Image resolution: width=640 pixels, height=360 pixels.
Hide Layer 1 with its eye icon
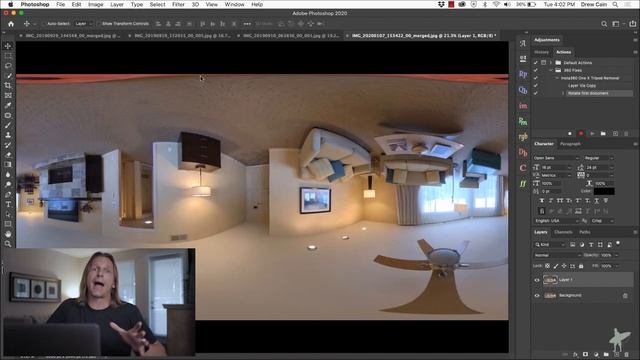click(x=537, y=280)
